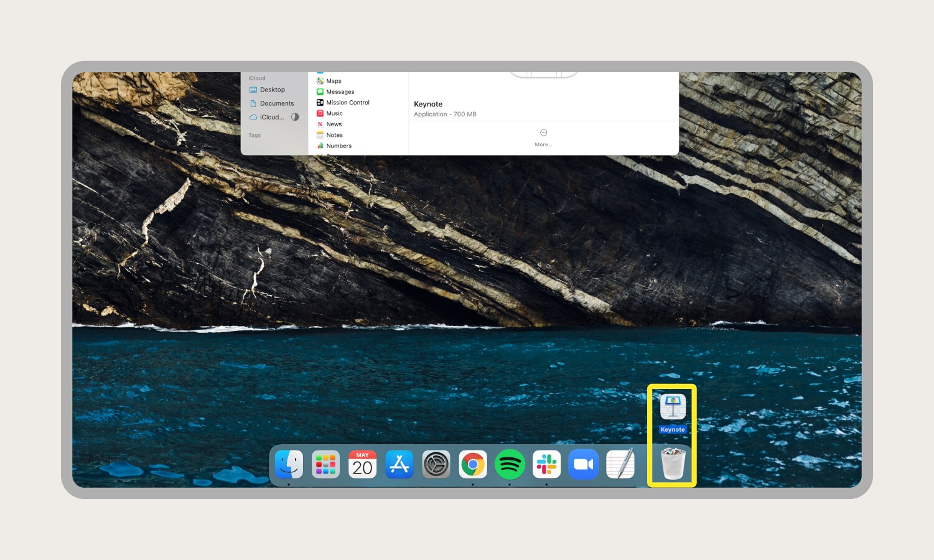Viewport: 934px width, 560px height.
Task: Click the iCloud storage progress pie indicator
Action: [x=295, y=117]
